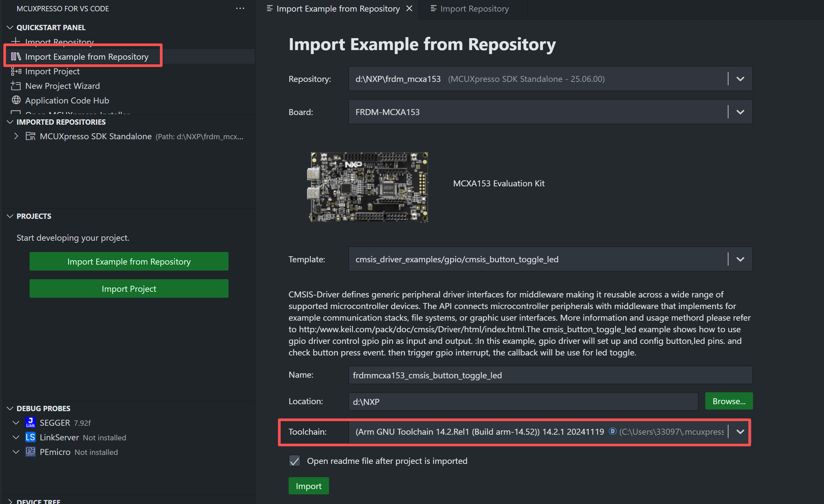This screenshot has width=824, height=504.
Task: Click the Import Project icon in Quickstart Panel
Action: [16, 71]
